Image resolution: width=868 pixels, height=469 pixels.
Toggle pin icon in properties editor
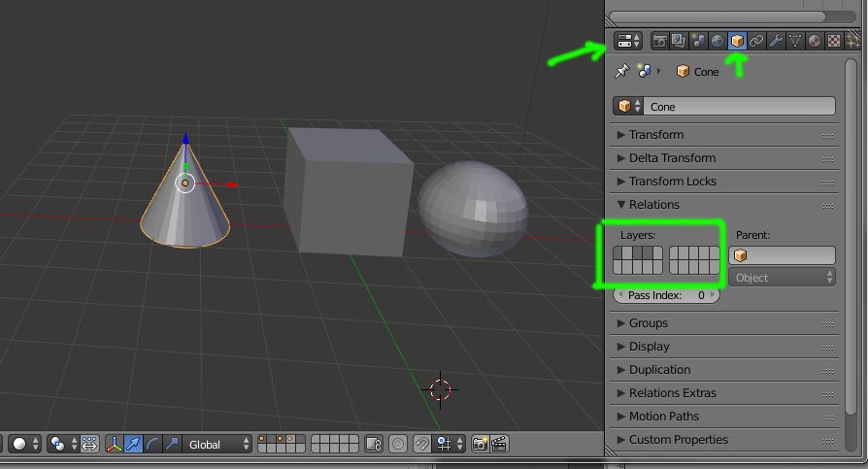(622, 71)
